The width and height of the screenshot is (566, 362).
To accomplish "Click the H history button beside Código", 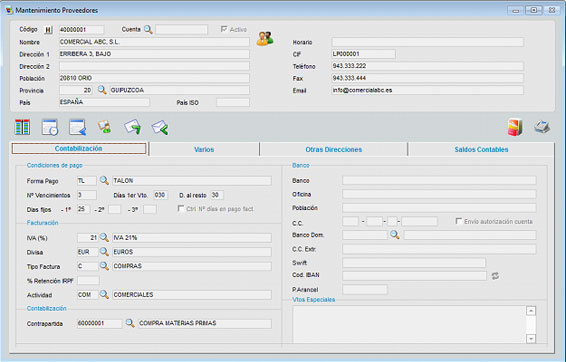I will point(48,30).
